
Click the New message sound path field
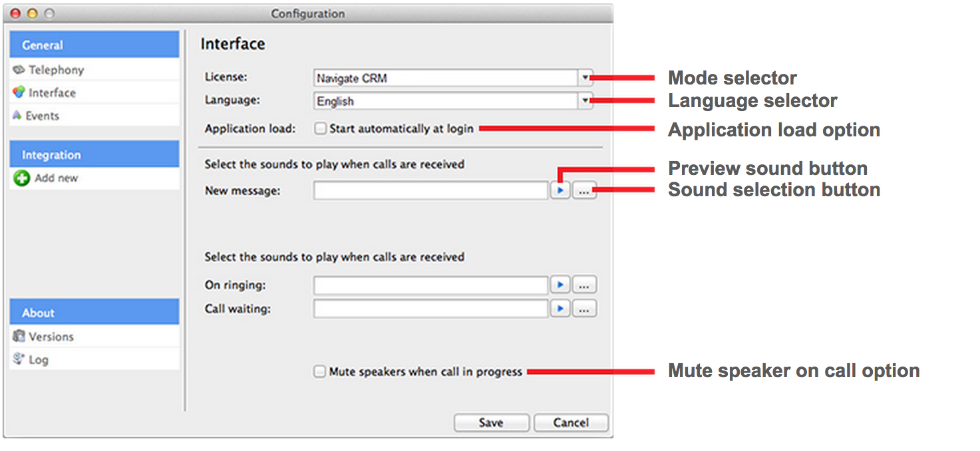431,191
